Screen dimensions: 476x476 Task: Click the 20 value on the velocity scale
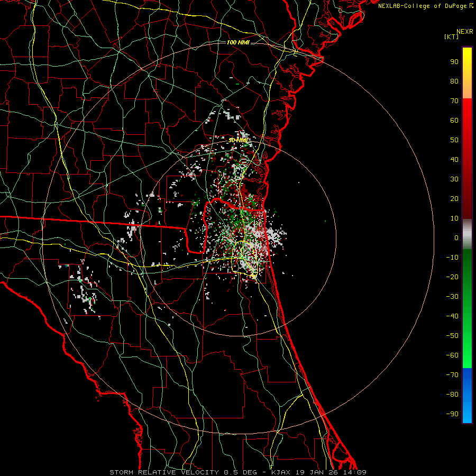454,199
